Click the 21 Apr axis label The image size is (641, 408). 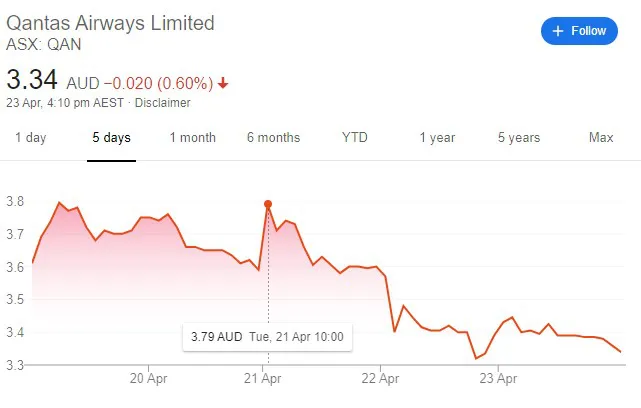tap(263, 379)
